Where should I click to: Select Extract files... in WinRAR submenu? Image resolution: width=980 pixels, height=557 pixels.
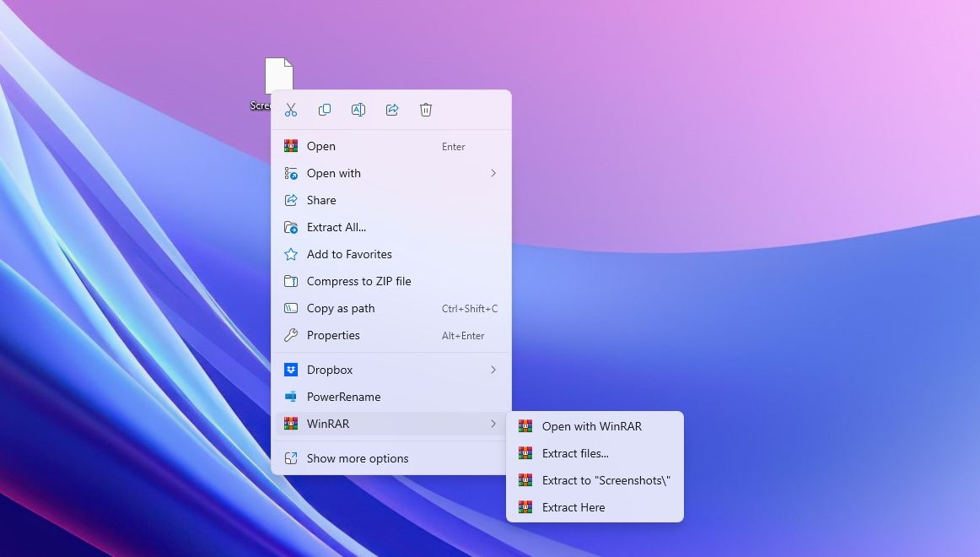pyautogui.click(x=575, y=453)
